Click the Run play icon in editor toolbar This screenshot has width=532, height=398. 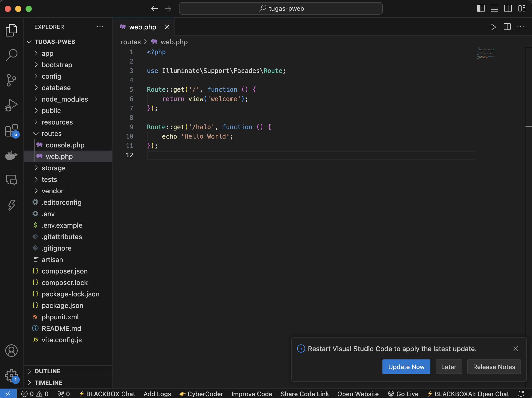(493, 27)
